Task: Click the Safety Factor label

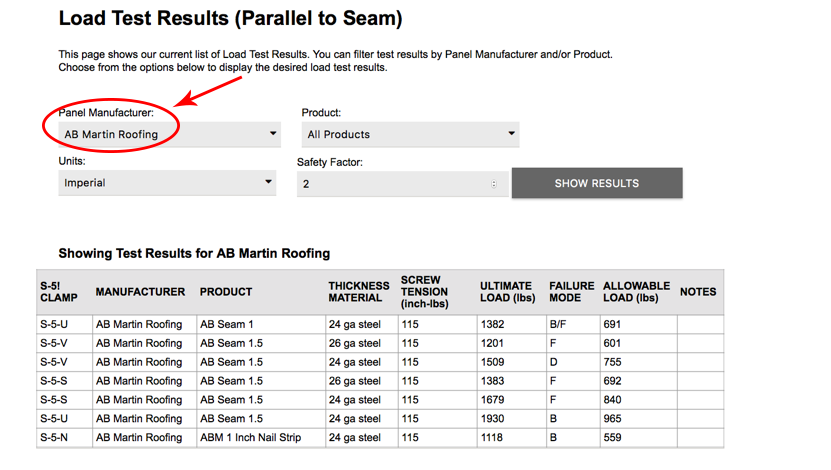Action: 330,162
